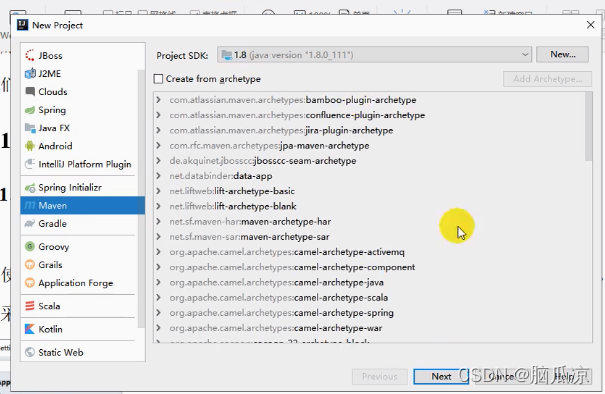
Task: Choose the J2ME icon in the sidebar
Action: coord(30,73)
